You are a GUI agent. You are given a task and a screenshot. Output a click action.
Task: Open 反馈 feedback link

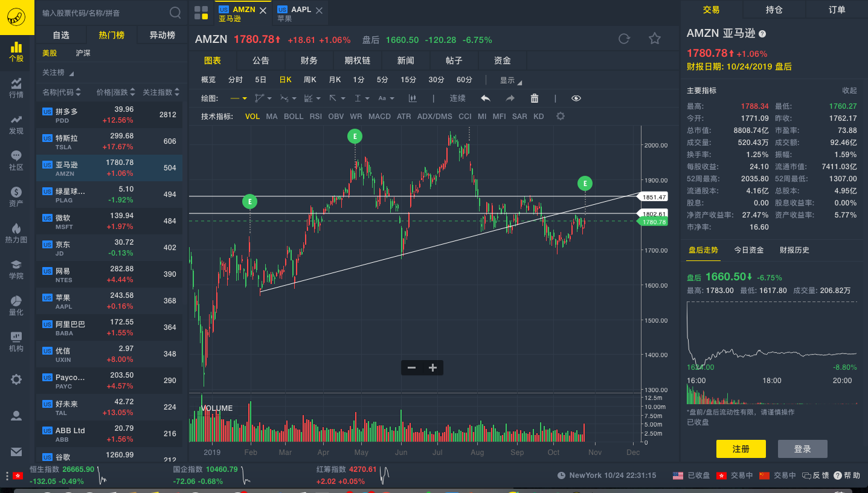tap(815, 475)
